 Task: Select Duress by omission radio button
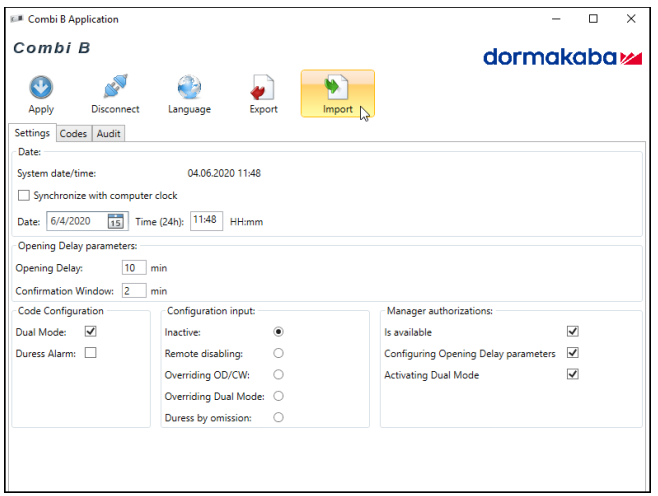pos(278,417)
